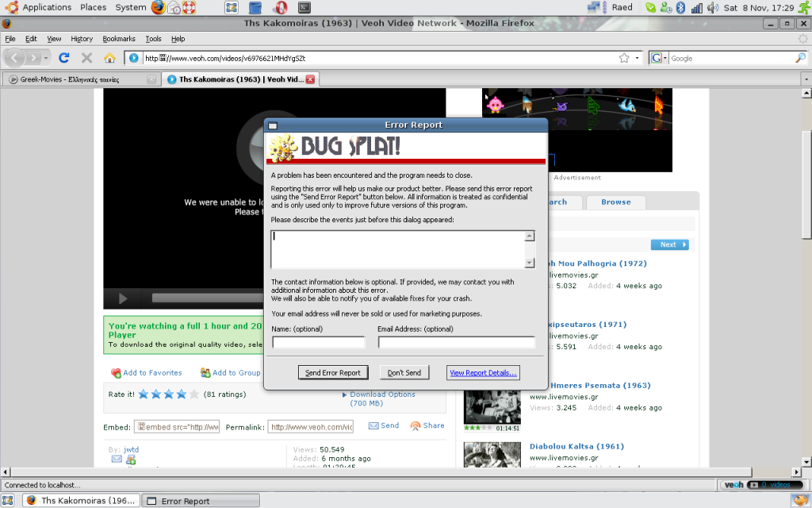Open the Bookmarks menu

119,39
